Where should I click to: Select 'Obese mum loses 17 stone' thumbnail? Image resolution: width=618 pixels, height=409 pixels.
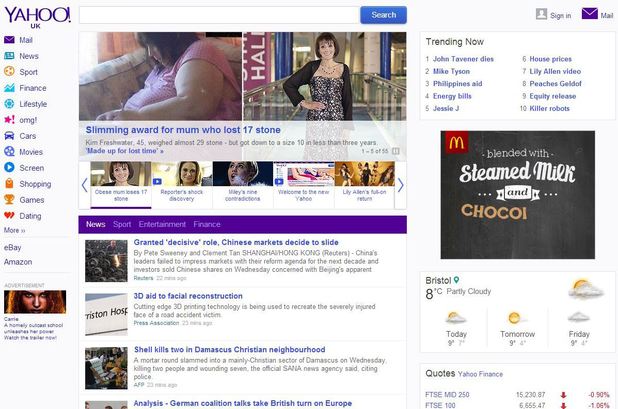click(x=121, y=184)
